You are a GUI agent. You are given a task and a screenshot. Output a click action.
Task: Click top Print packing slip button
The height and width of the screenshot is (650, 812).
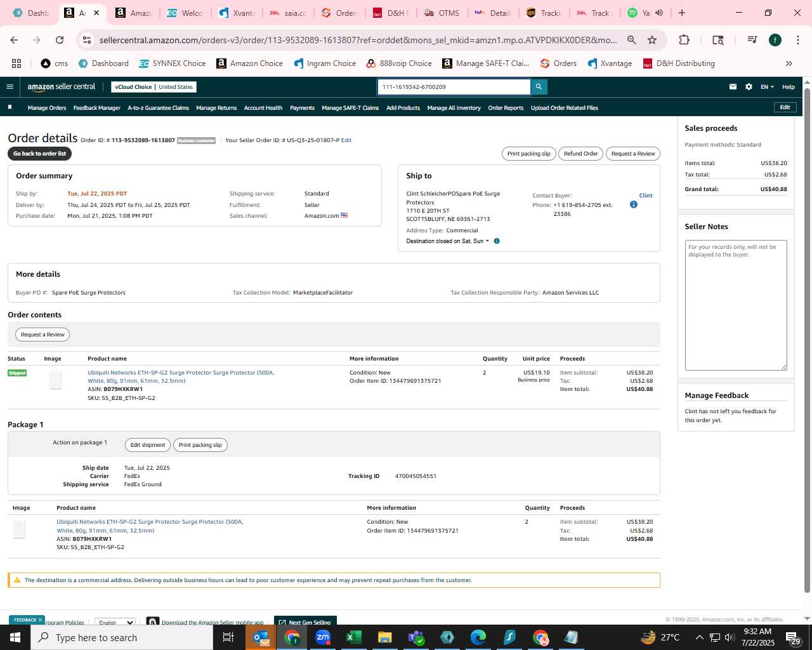coord(529,154)
